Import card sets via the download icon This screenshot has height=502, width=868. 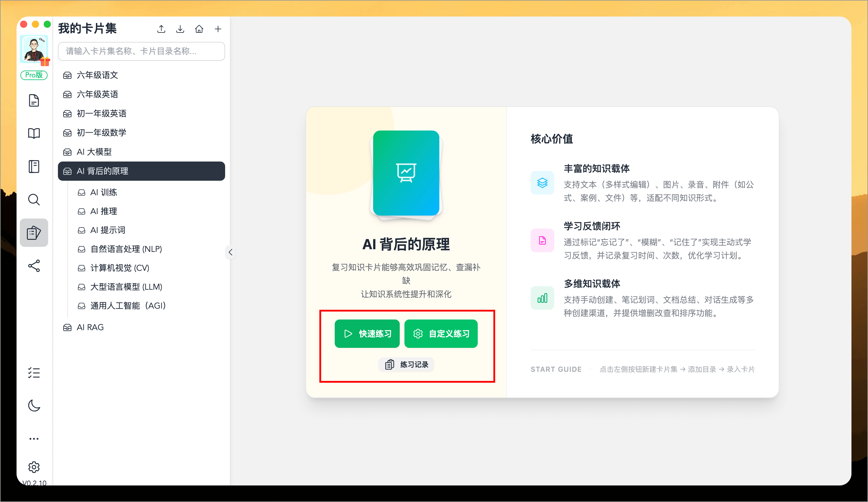180,29
